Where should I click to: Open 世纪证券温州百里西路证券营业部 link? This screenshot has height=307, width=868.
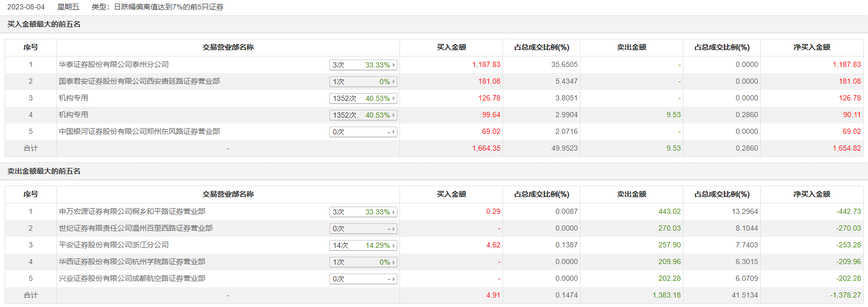pyautogui.click(x=135, y=228)
